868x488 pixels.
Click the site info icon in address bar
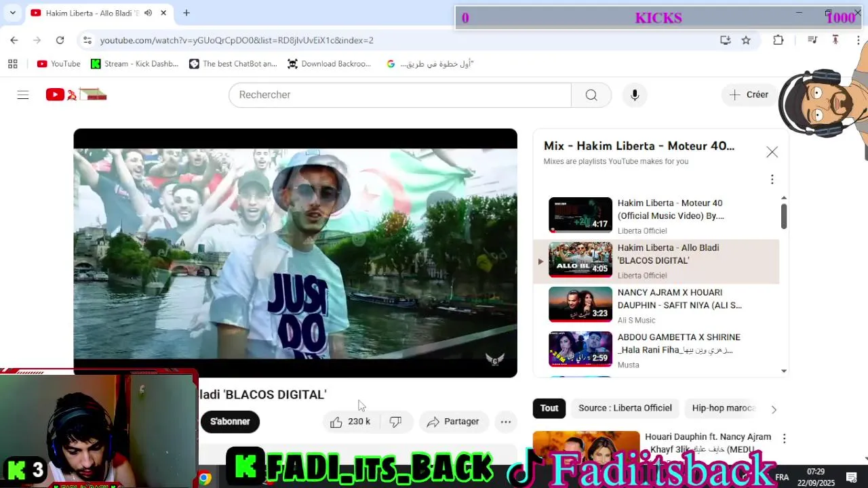[x=87, y=40]
